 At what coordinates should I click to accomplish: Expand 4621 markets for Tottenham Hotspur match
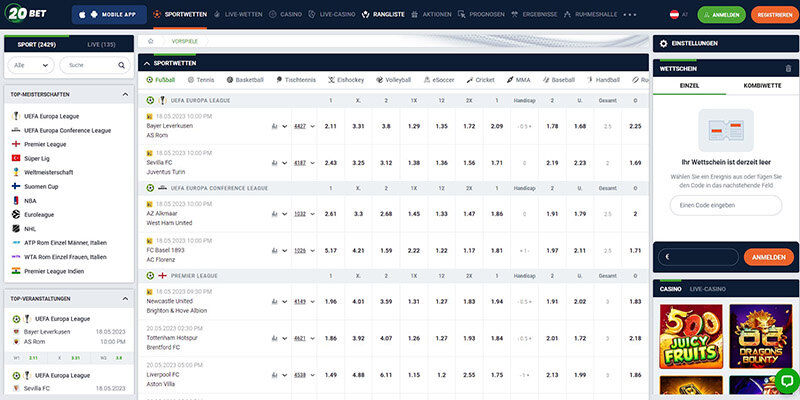point(304,338)
